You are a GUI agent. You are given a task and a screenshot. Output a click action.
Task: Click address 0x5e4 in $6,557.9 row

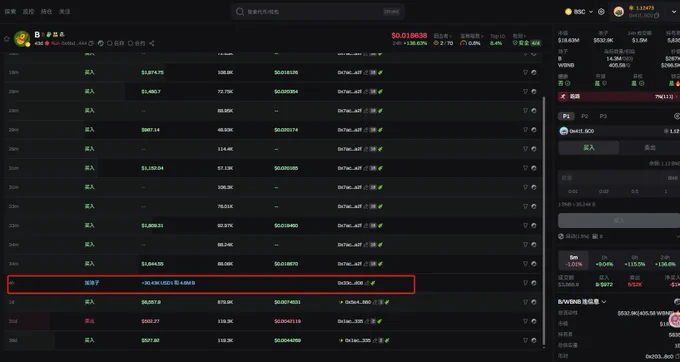coord(358,302)
